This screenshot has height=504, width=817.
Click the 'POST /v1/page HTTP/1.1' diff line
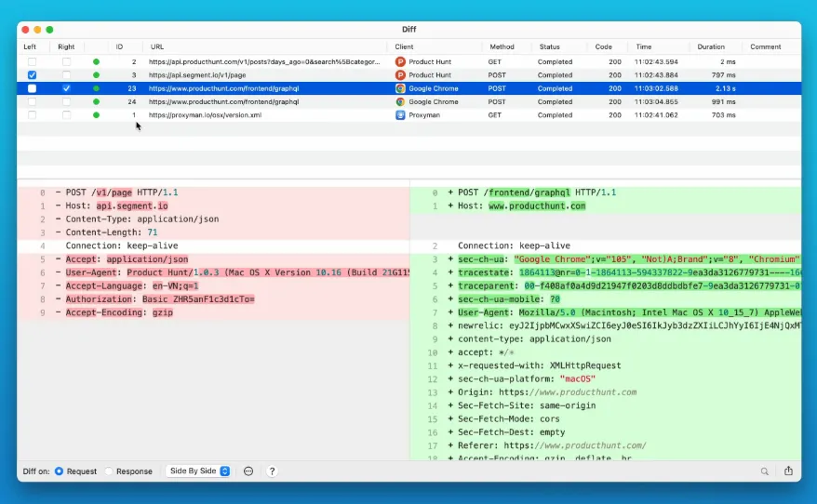point(214,192)
